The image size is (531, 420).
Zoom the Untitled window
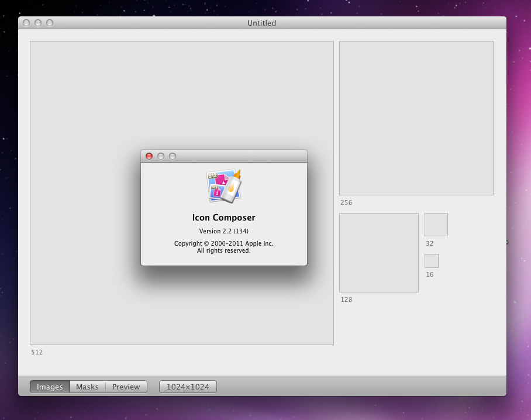(x=50, y=23)
